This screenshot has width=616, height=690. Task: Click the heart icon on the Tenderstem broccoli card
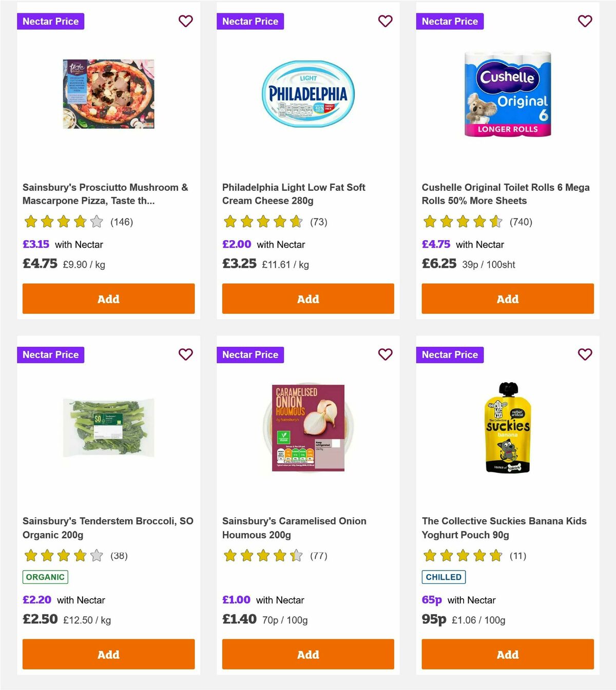tap(185, 354)
